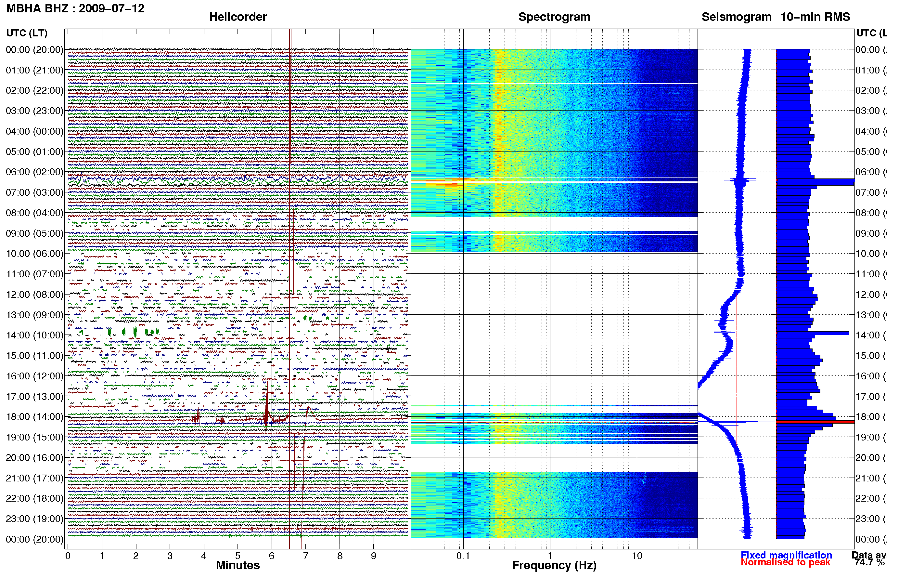924x578 pixels.
Task: Click the Seismogram panel heading
Action: pyautogui.click(x=736, y=17)
